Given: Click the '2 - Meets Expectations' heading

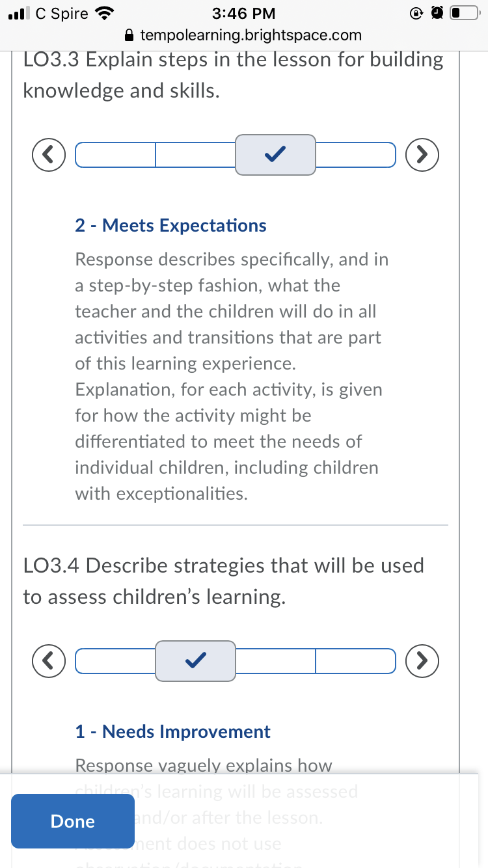Looking at the screenshot, I should point(171,226).
